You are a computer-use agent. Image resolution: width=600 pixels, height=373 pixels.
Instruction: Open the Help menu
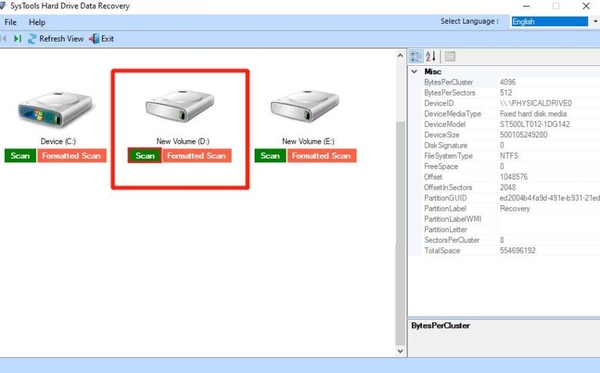click(x=37, y=22)
